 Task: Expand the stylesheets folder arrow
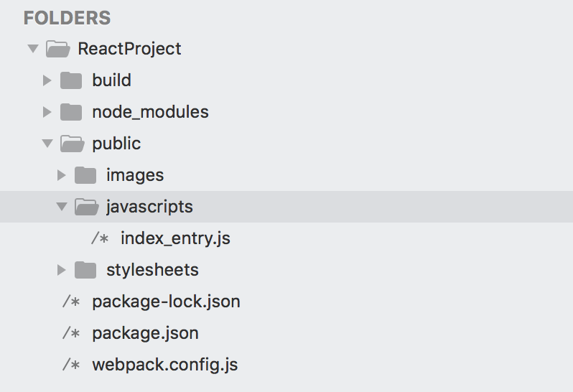coord(62,270)
